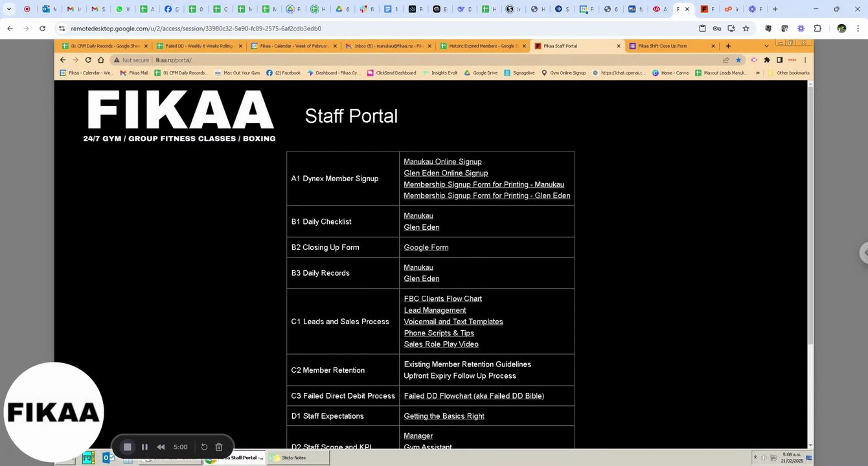
Task: Rewind the recording
Action: pos(161,447)
